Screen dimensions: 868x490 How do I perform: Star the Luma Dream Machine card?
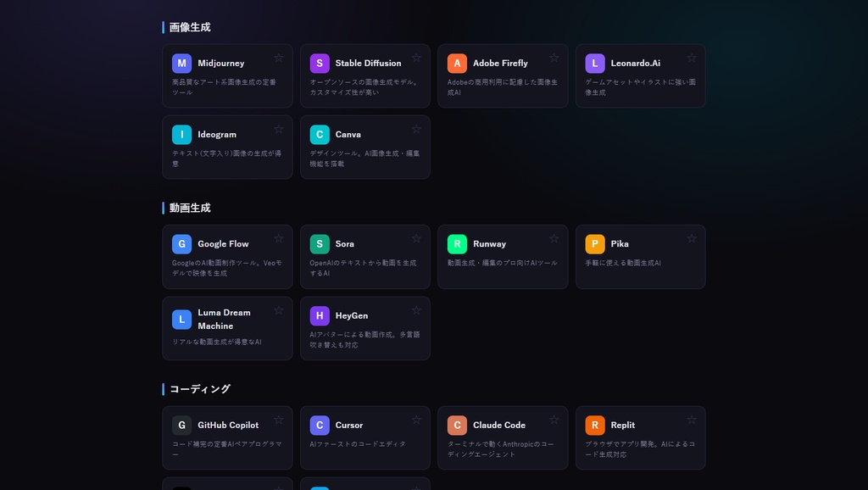pos(278,310)
